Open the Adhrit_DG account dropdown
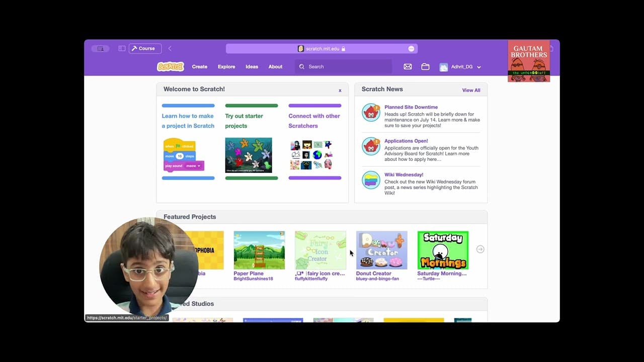Image resolution: width=644 pixels, height=362 pixels. (x=479, y=67)
